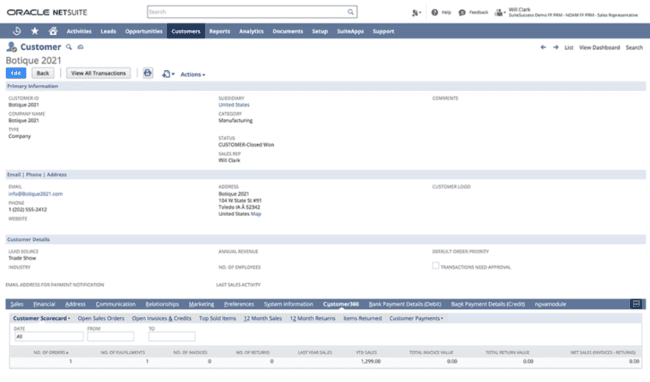The image size is (650, 382).
Task: Open Bank Payment Details (Debit) subtab
Action: point(405,304)
